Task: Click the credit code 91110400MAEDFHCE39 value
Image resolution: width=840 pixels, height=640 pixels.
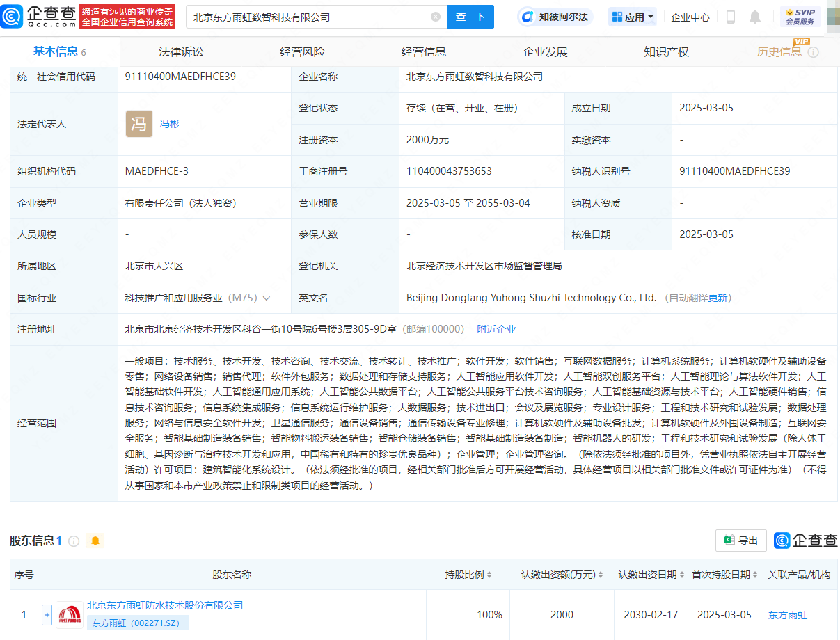Action: click(180, 77)
